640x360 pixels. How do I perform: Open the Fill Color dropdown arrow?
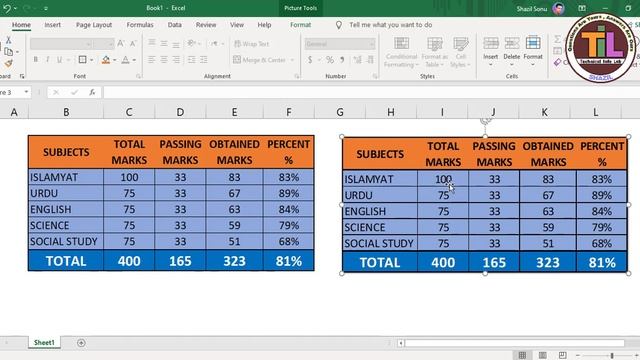[115, 60]
